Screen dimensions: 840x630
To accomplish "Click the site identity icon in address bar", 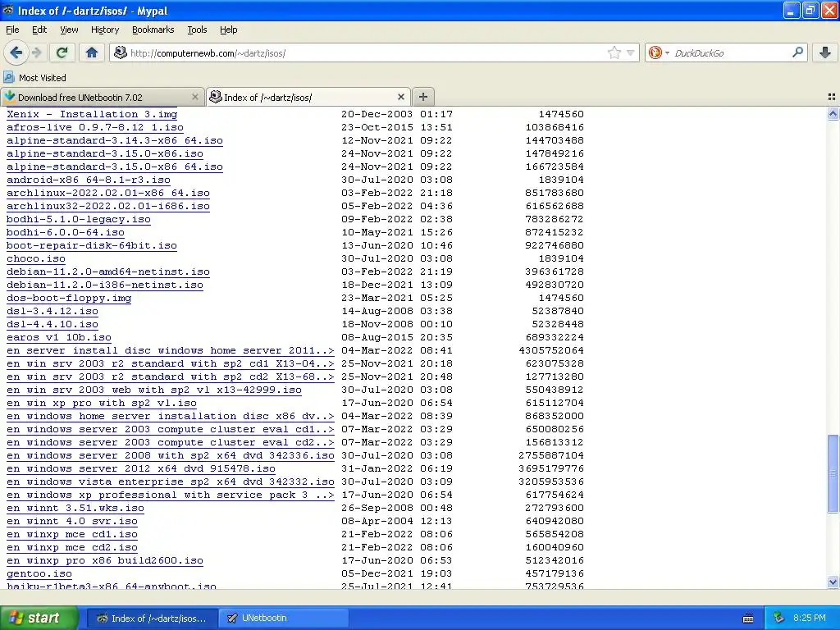I will coord(121,52).
